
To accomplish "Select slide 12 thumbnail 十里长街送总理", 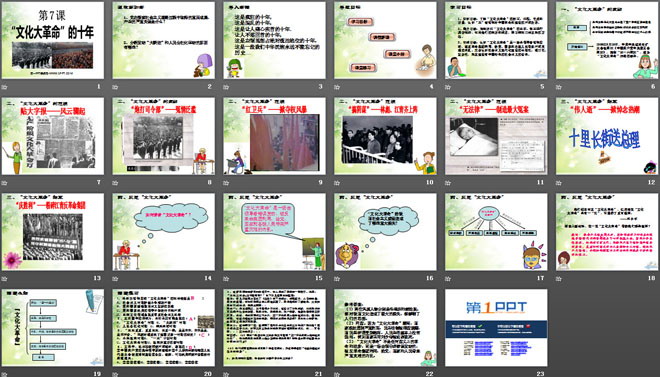I will [607, 136].
